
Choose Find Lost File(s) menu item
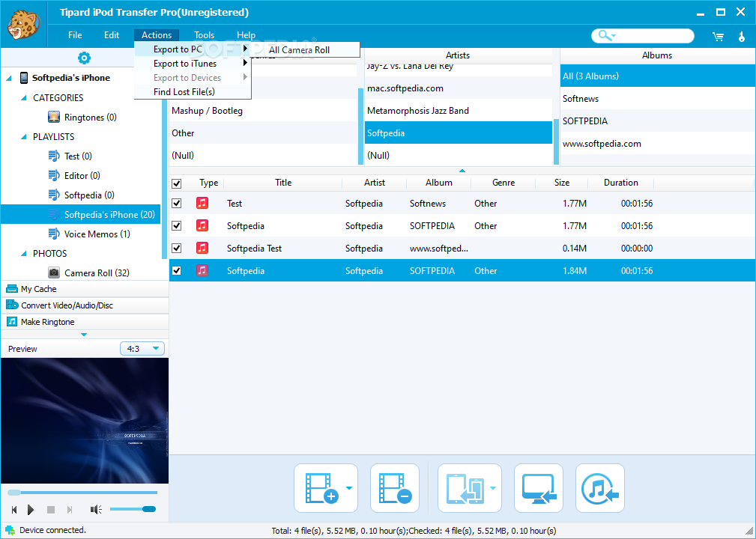(193, 91)
